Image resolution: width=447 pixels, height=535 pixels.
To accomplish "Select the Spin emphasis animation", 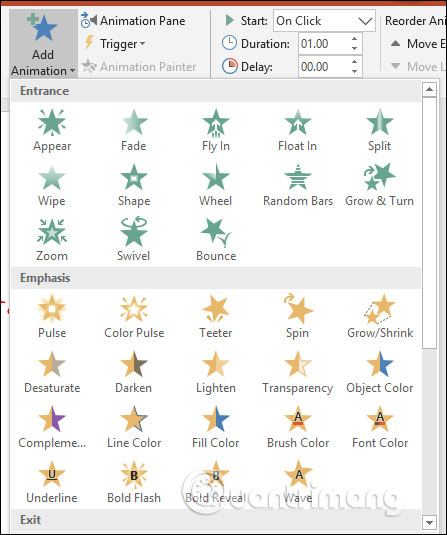I will [298, 317].
